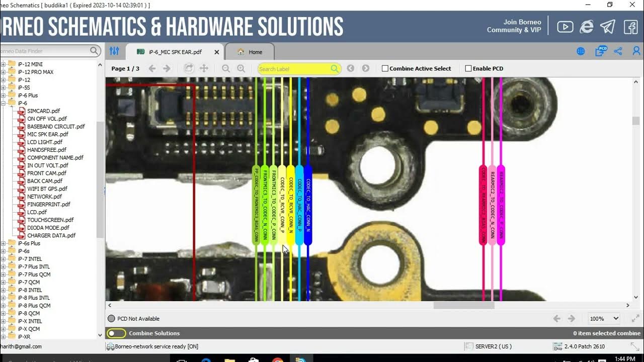Click the share icon

tap(618, 51)
